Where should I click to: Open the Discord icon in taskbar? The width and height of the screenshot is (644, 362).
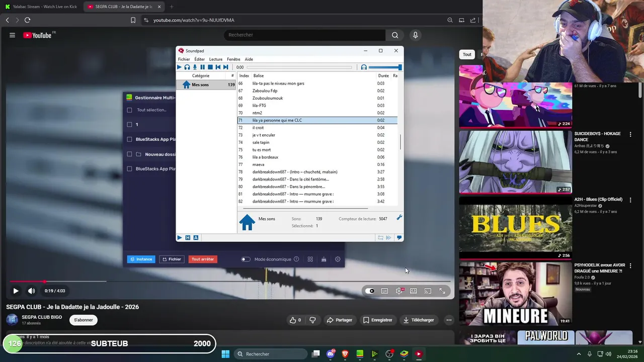[331, 354]
